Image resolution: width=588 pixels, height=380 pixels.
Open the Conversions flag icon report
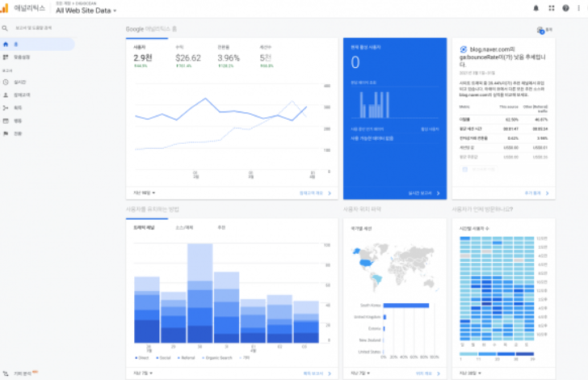tap(6, 133)
